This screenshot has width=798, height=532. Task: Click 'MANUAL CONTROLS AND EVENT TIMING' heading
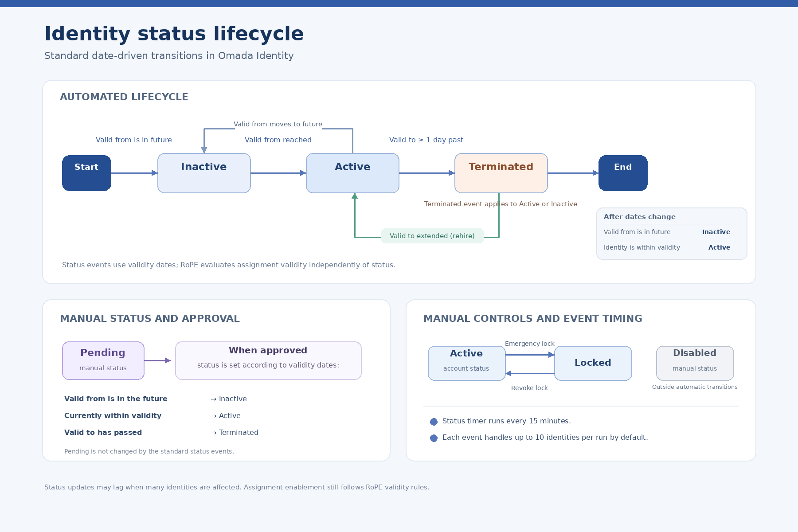[x=533, y=318]
